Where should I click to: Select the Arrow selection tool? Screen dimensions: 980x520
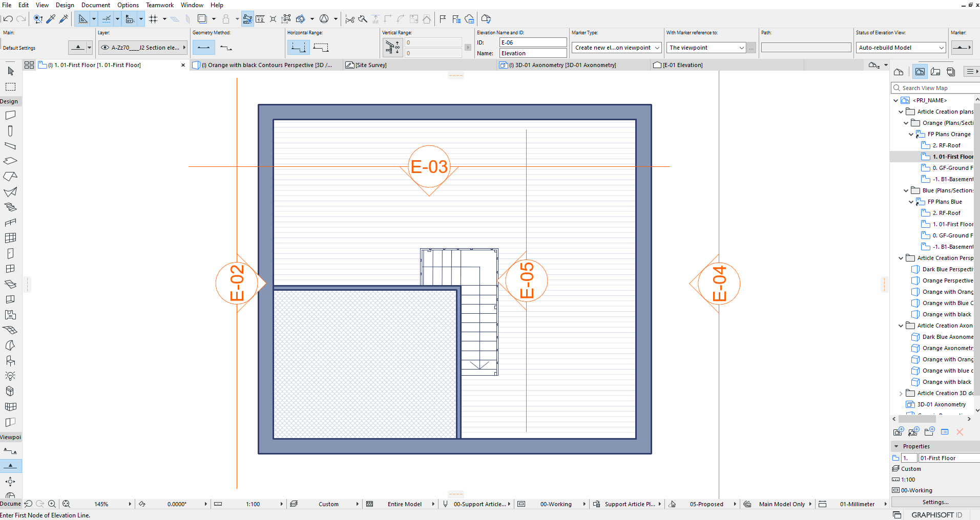(x=10, y=71)
